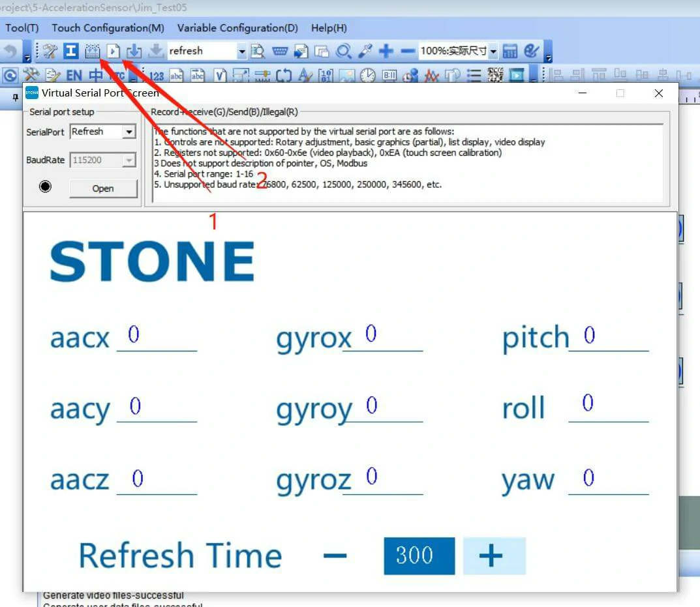
Task: Open the Help(H) menu
Action: [329, 28]
